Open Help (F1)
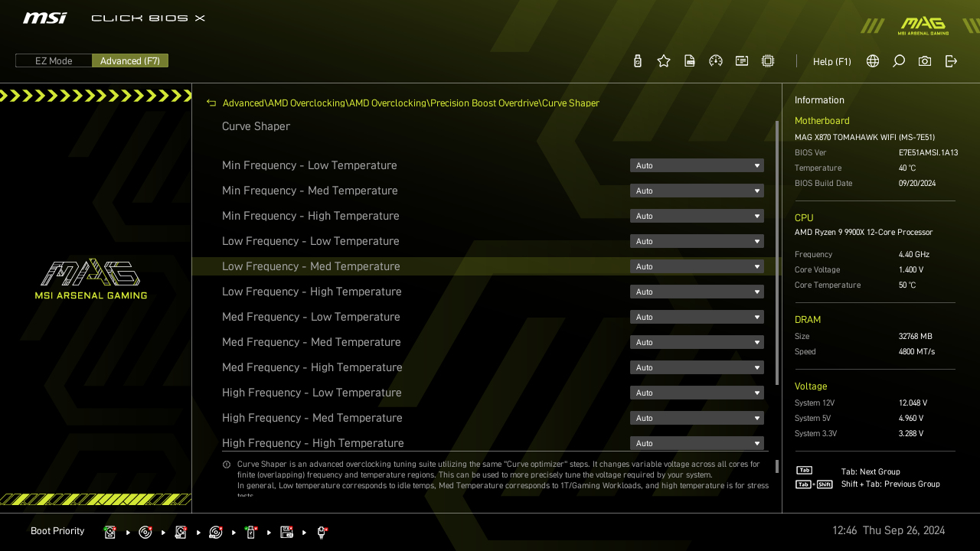Image resolution: width=980 pixels, height=551 pixels. click(x=832, y=62)
